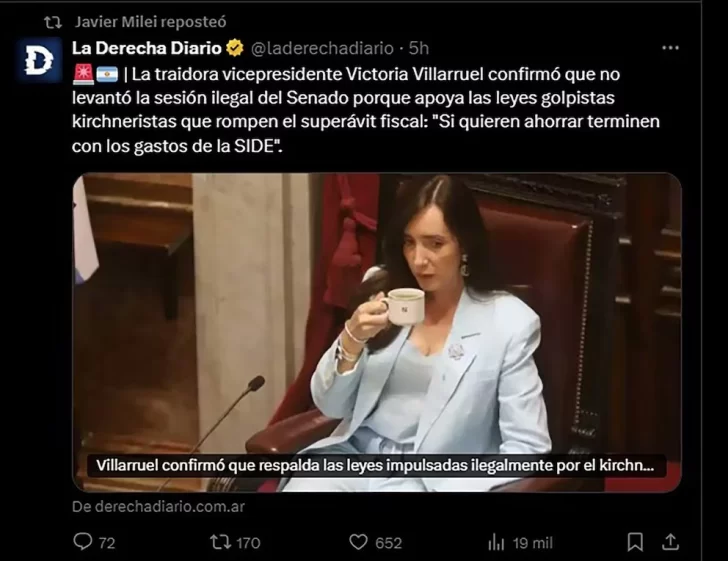Open @laderechadiario handle link

click(322, 48)
